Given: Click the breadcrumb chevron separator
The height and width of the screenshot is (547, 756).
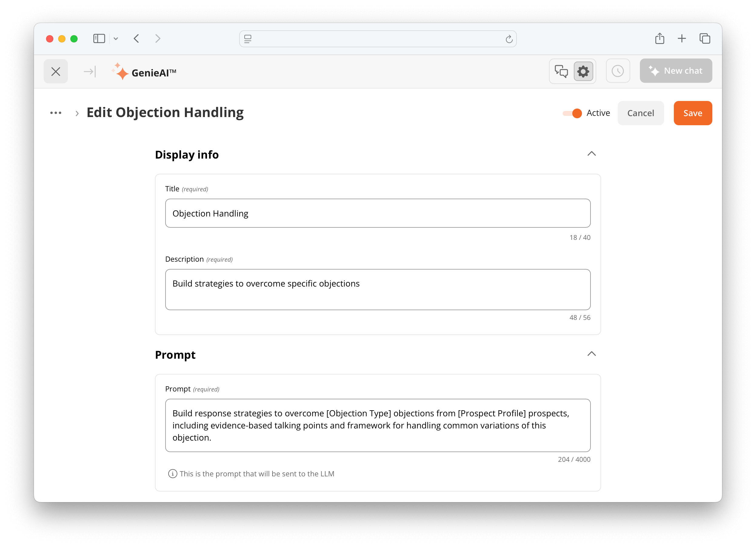Looking at the screenshot, I should 77,113.
